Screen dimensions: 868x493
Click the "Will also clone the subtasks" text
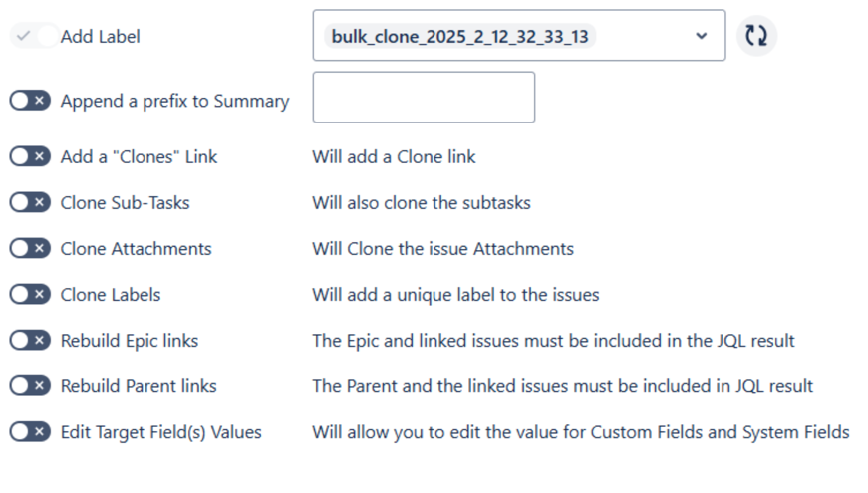(421, 202)
